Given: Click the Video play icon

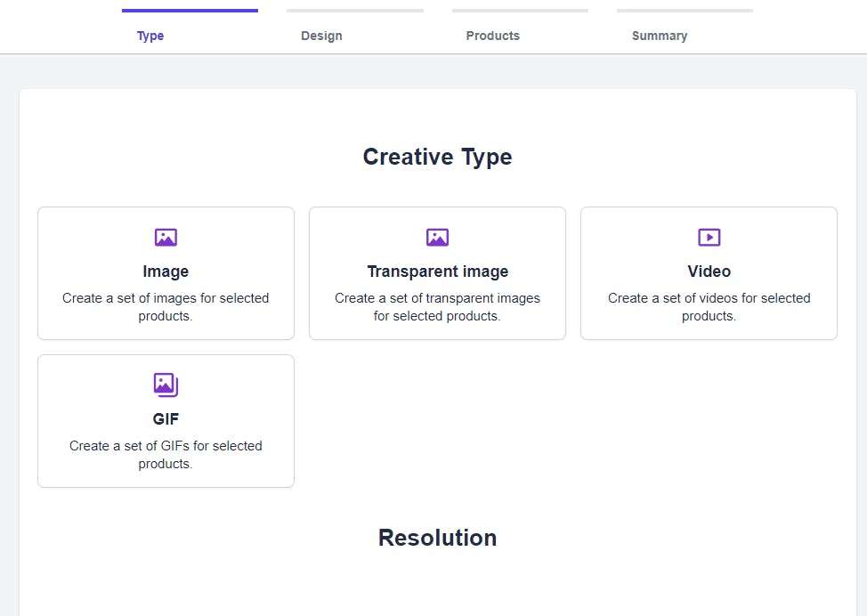Looking at the screenshot, I should [709, 237].
